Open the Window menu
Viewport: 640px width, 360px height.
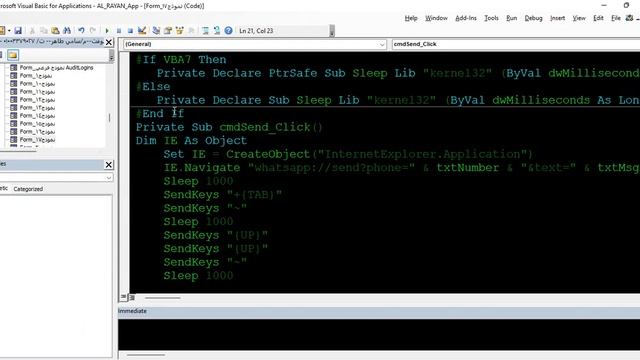[436, 18]
